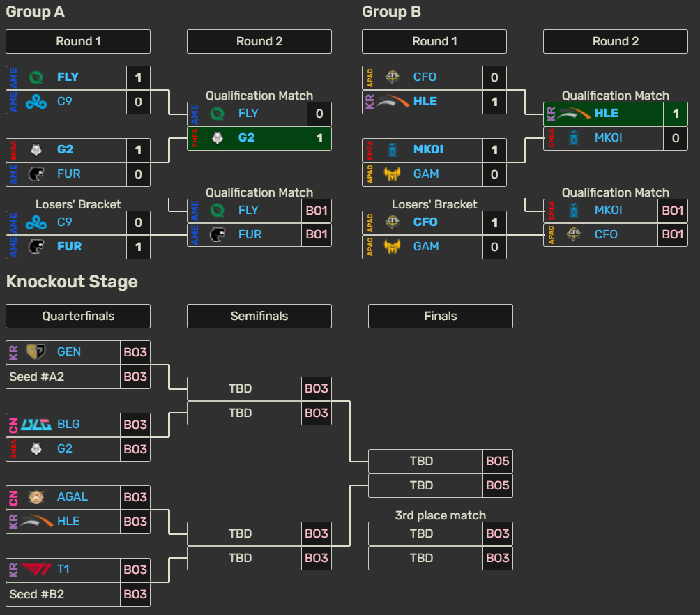Click the Losers' Bracket label in Group B
Screen dimensions: 700x615
pyautogui.click(x=434, y=204)
